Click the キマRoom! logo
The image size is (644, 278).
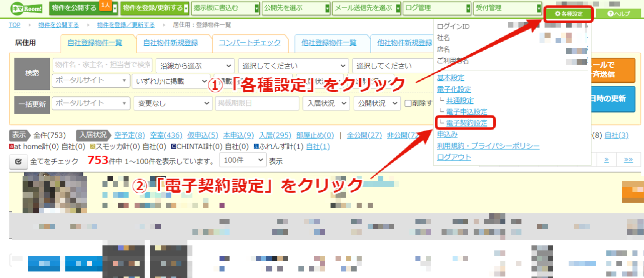click(27, 9)
